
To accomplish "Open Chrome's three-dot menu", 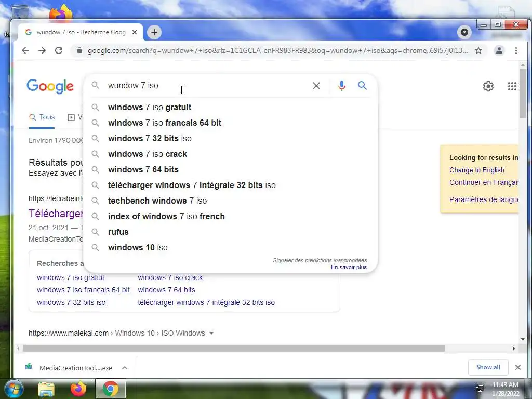I will 516,50.
